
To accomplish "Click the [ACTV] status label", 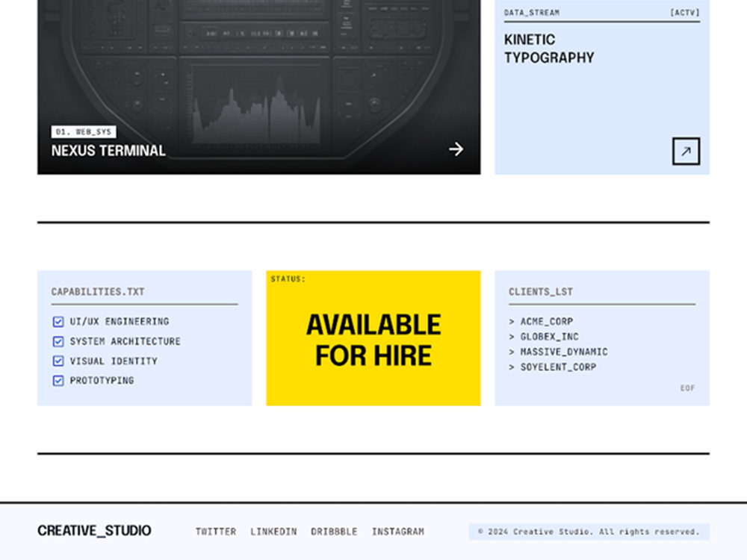I will (684, 13).
